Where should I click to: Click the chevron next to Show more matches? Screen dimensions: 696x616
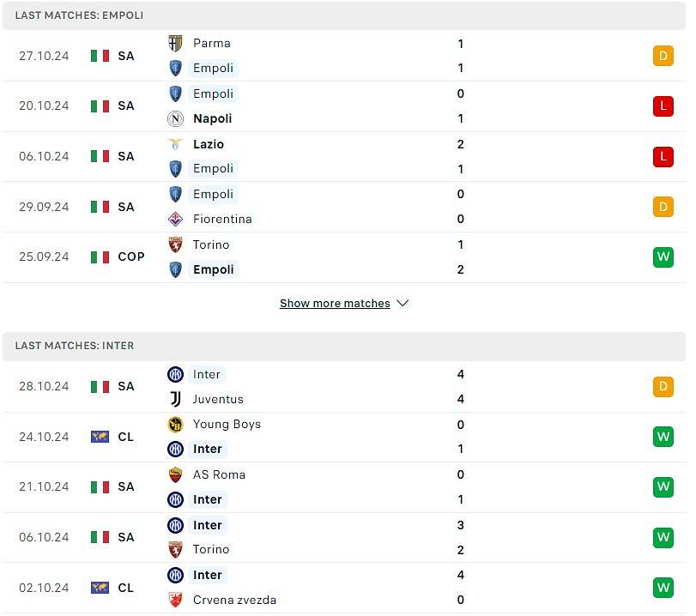(403, 304)
